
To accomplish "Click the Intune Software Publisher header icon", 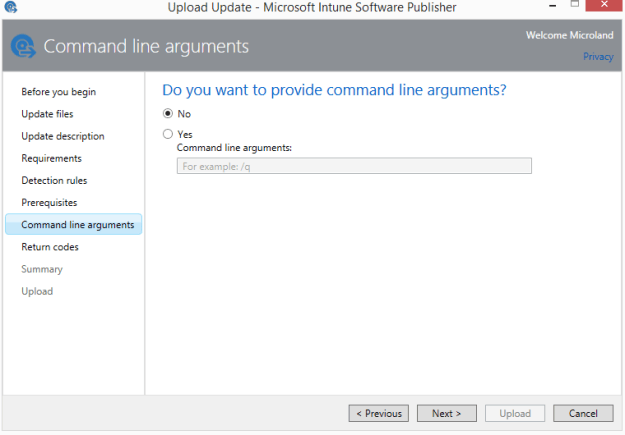I will (23, 46).
